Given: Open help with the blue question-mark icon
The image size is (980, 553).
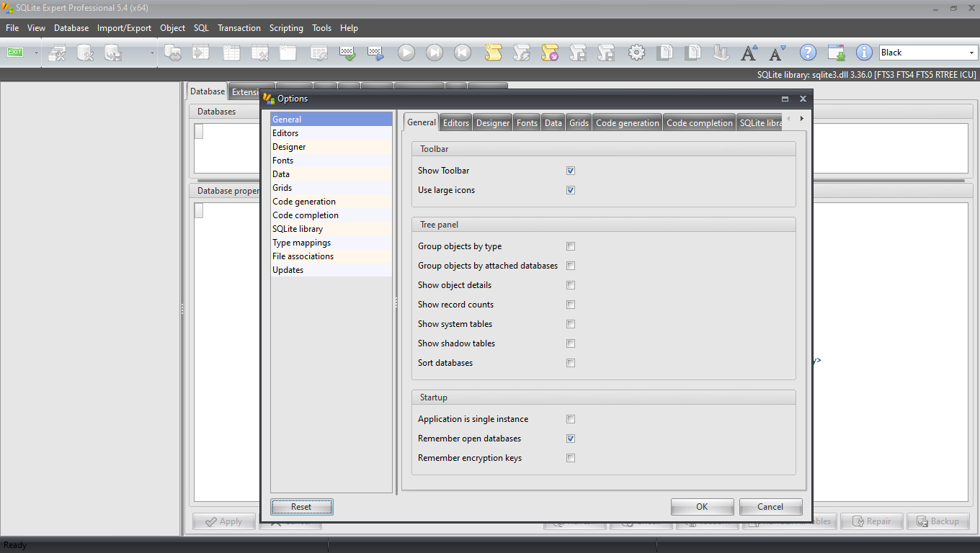Looking at the screenshot, I should 808,53.
